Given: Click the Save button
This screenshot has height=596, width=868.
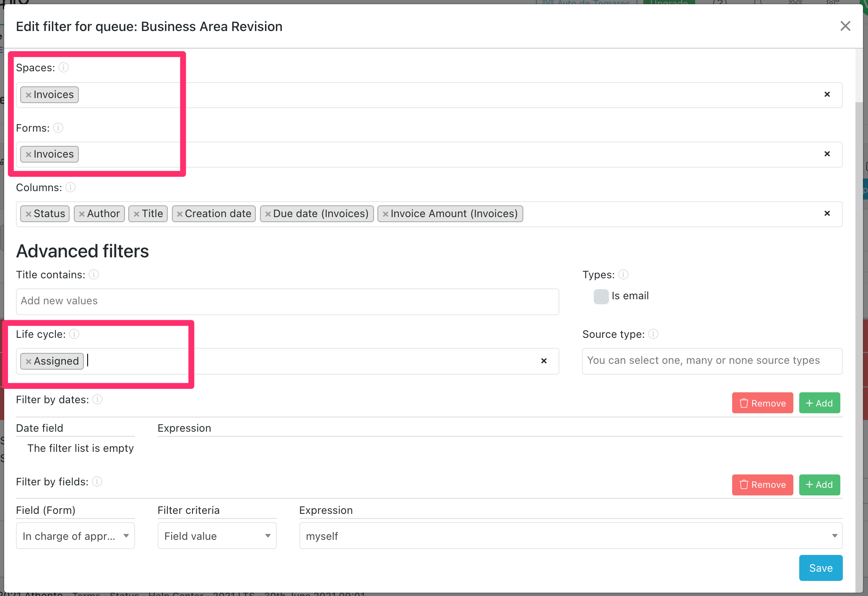Looking at the screenshot, I should tap(820, 568).
